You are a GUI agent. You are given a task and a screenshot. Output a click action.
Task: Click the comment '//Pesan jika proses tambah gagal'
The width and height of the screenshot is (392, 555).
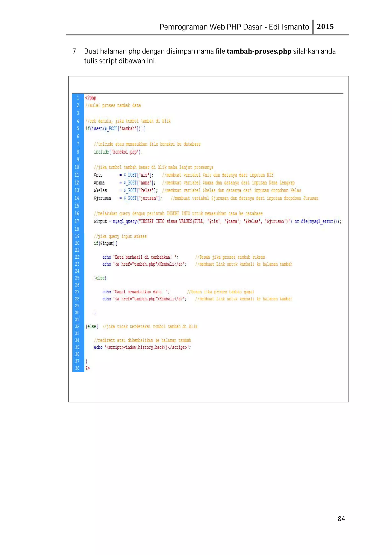click(221, 292)
